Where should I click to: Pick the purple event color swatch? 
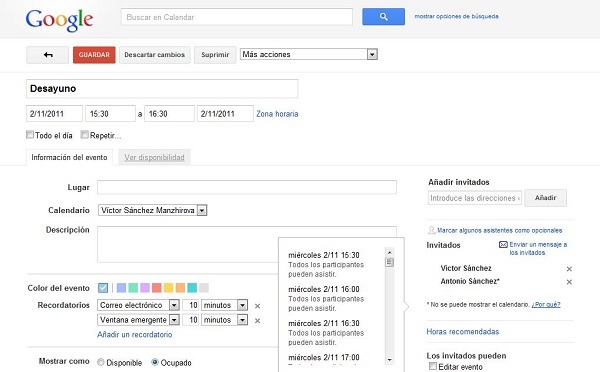(145, 288)
